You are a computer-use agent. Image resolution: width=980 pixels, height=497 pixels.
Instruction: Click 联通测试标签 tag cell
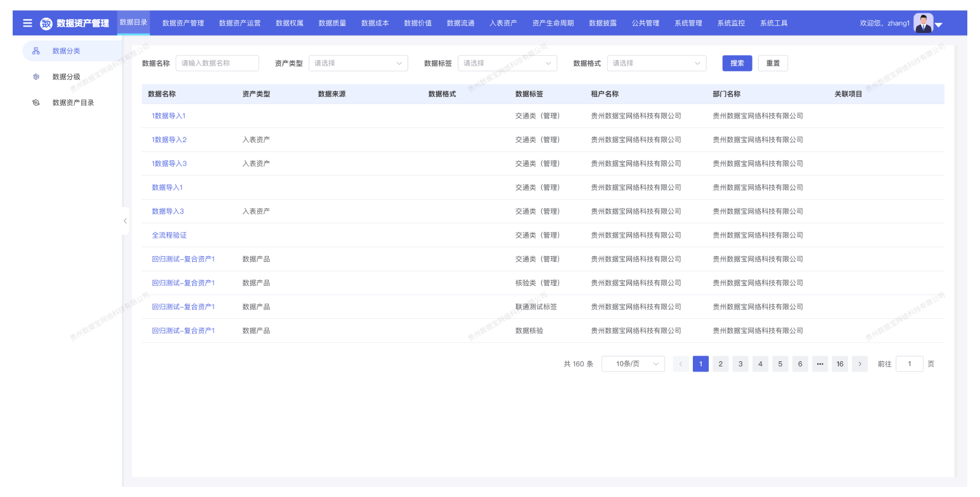tap(536, 307)
